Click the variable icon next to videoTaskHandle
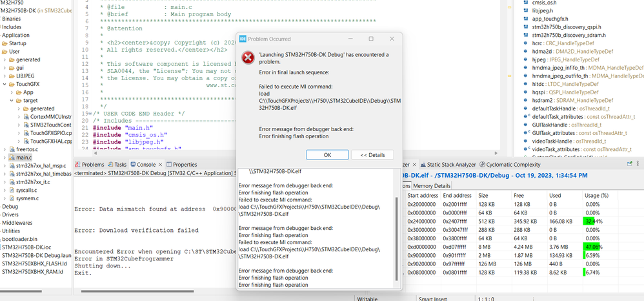644x301 pixels. click(526, 141)
